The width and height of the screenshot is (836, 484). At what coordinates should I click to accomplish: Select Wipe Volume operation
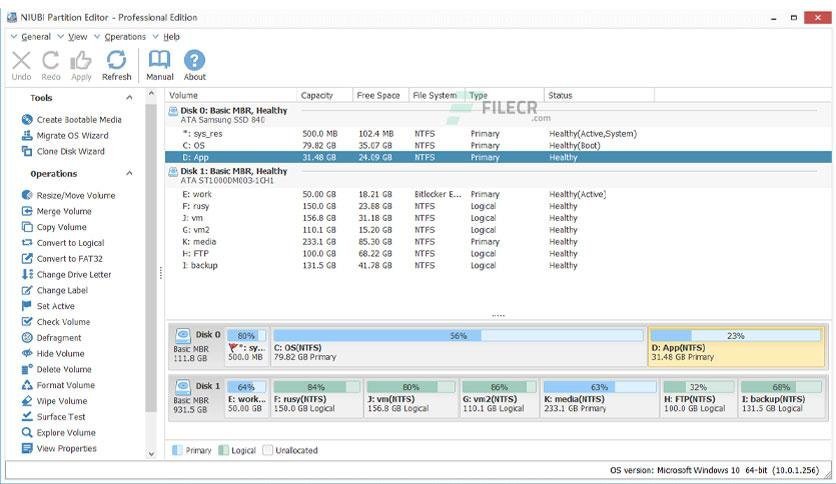point(54,401)
